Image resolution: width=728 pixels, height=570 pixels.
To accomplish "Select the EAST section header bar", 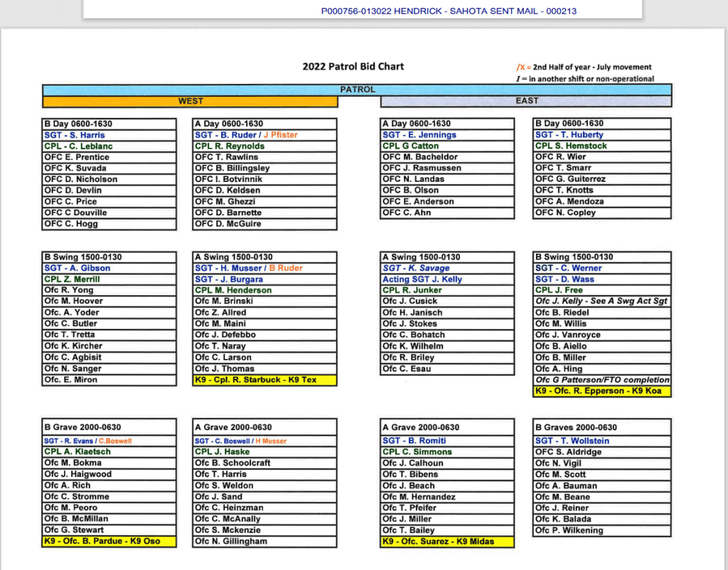I will point(526,101).
